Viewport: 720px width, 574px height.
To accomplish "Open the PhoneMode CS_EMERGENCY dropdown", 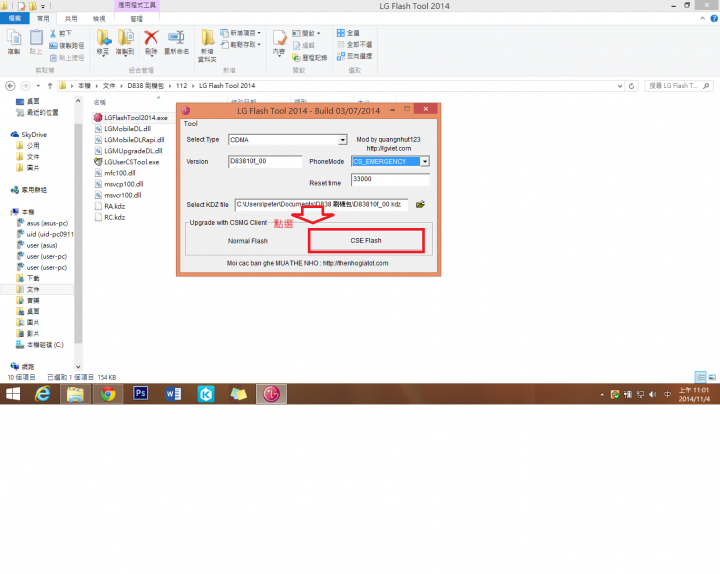I will pos(425,162).
